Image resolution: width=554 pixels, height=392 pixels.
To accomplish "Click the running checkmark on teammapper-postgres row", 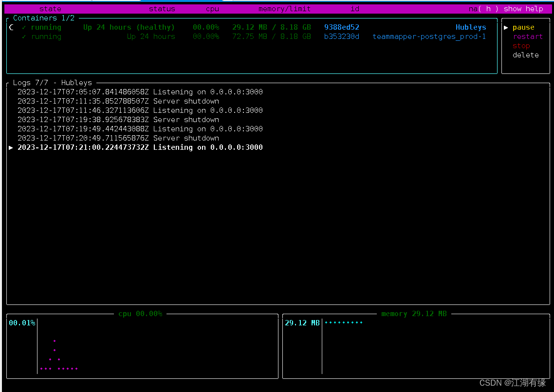I will pos(24,36).
